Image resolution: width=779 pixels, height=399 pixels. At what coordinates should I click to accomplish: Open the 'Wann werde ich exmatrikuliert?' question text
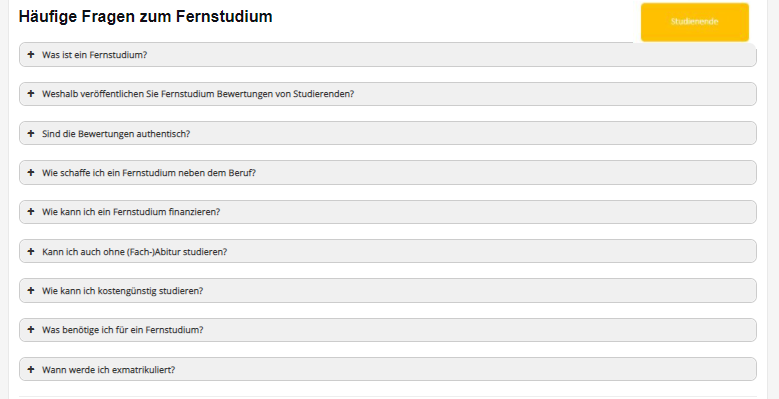pos(108,370)
